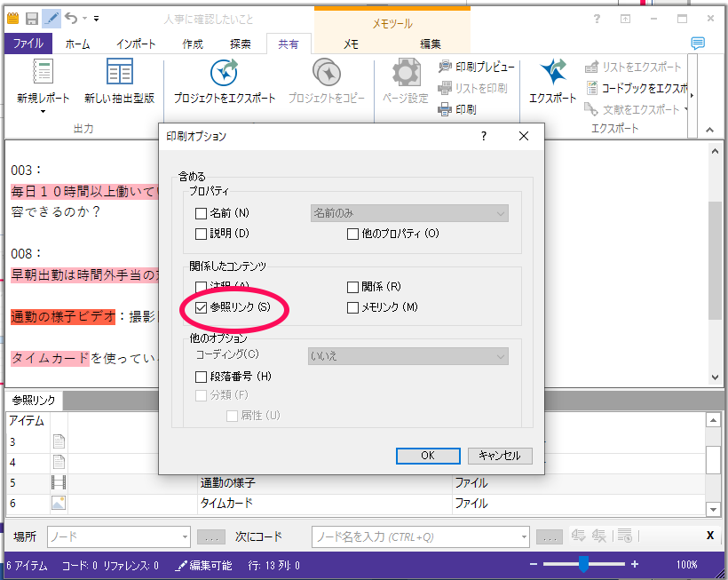Click the エクスポート star icon
The height and width of the screenshot is (580, 728).
(553, 72)
